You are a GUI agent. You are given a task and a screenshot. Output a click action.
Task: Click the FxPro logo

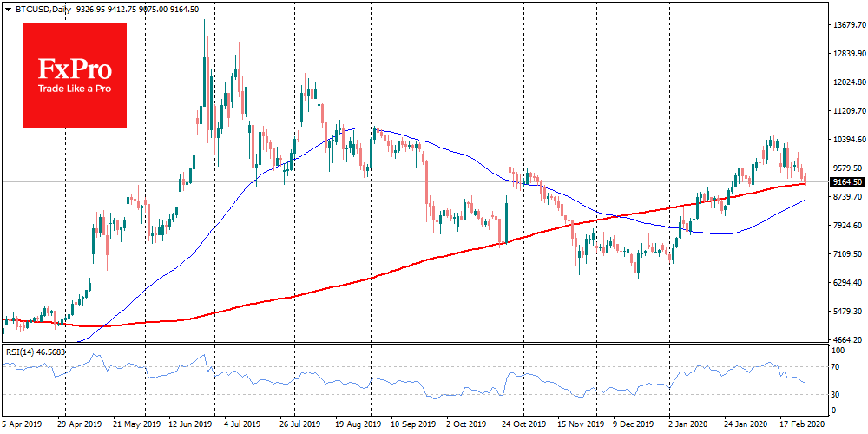(x=74, y=75)
